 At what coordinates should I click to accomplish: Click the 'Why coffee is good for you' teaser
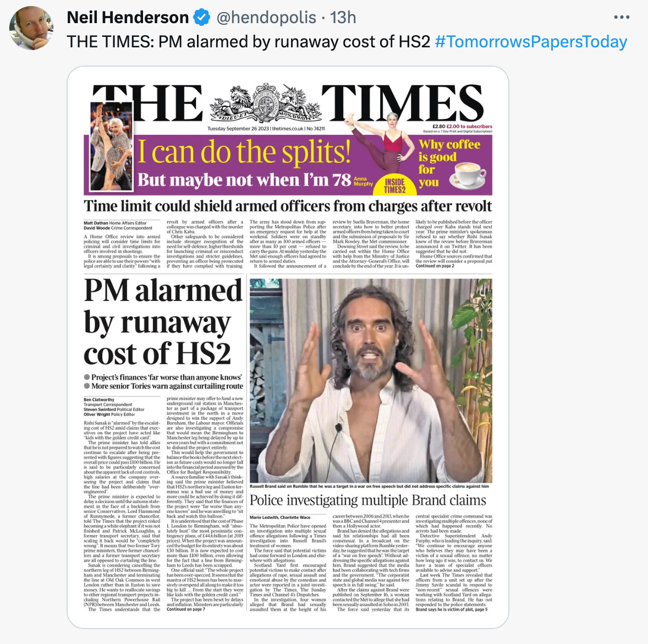(449, 163)
